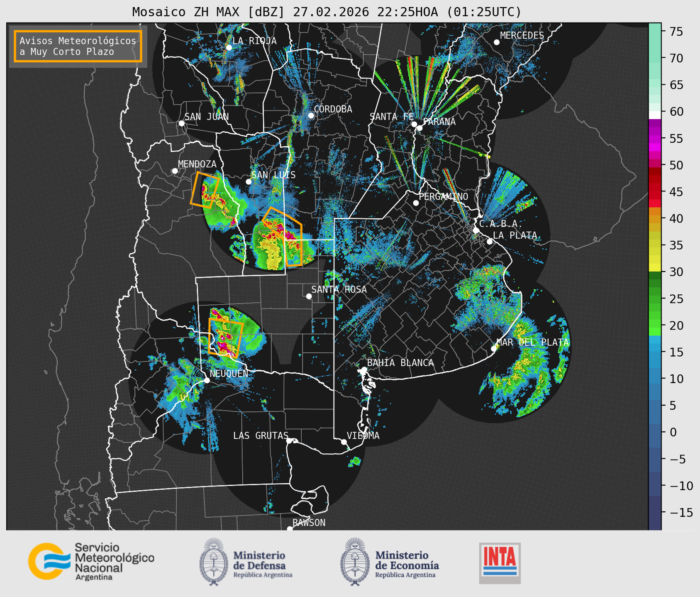700x597 pixels.
Task: Click the MENDOZA city label
Action: 197,164
